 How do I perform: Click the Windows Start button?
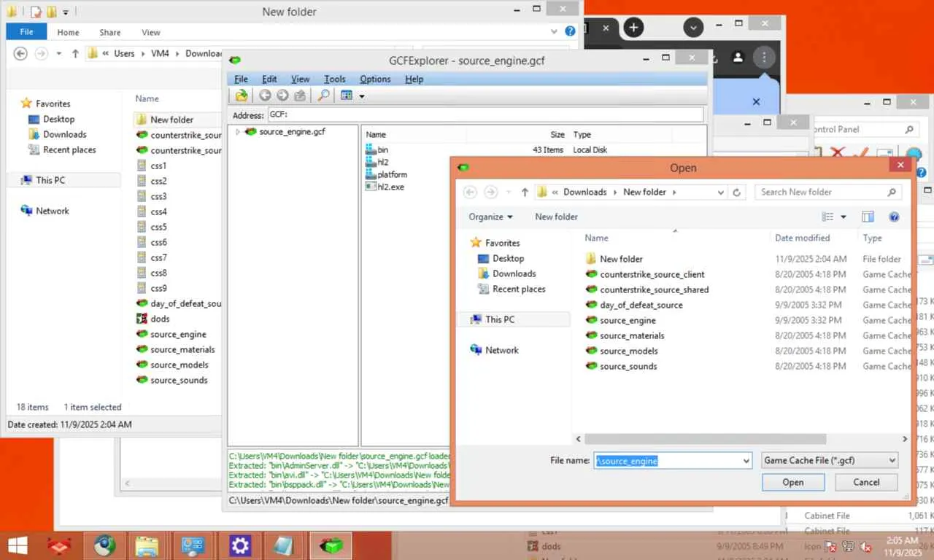click(18, 545)
